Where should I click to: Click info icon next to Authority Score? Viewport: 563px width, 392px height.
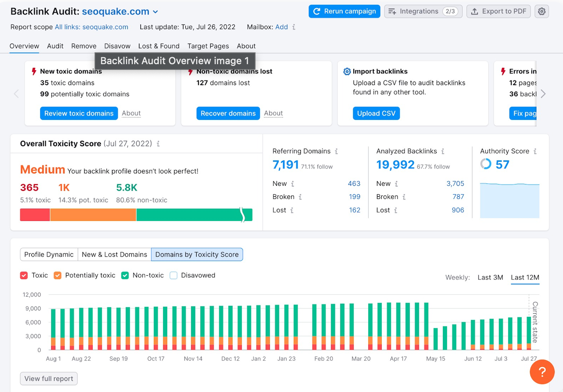click(535, 151)
